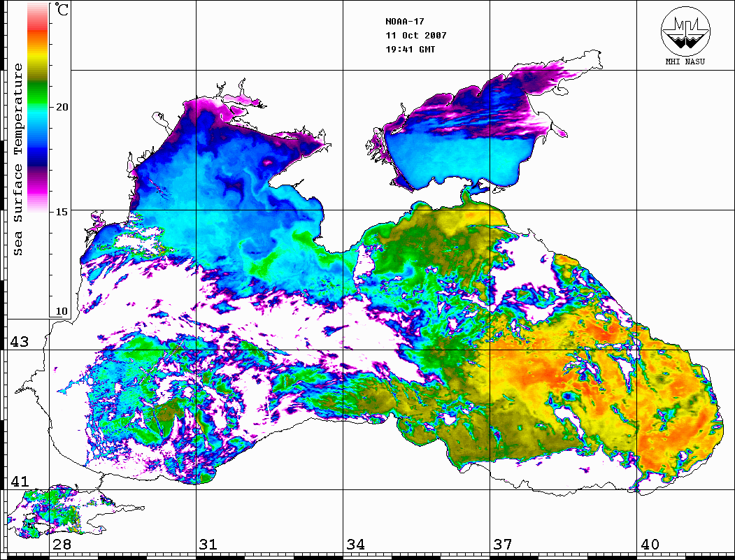The image size is (735, 560).
Task: Click the 'NOAA-17' satellite label
Action: click(x=404, y=22)
